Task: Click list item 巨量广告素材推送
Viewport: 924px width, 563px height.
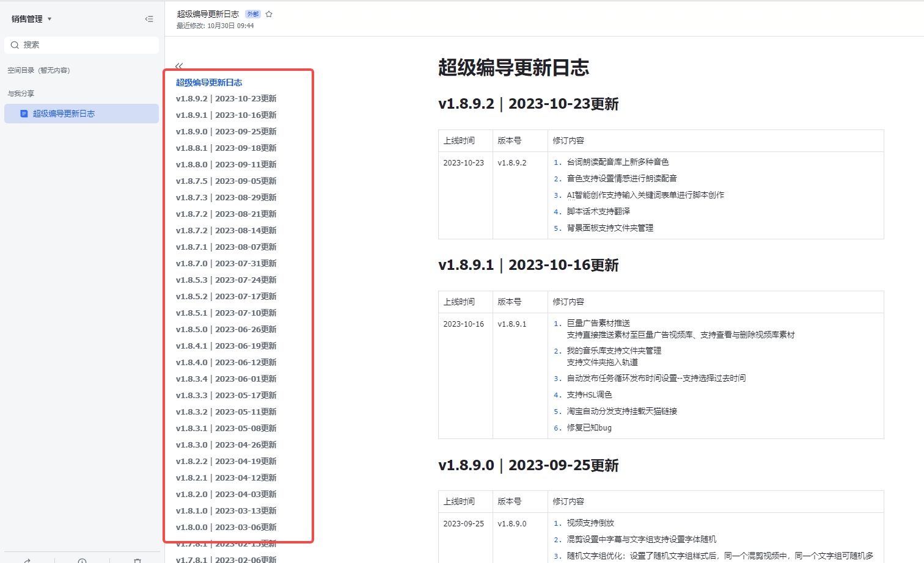Action: click(598, 323)
